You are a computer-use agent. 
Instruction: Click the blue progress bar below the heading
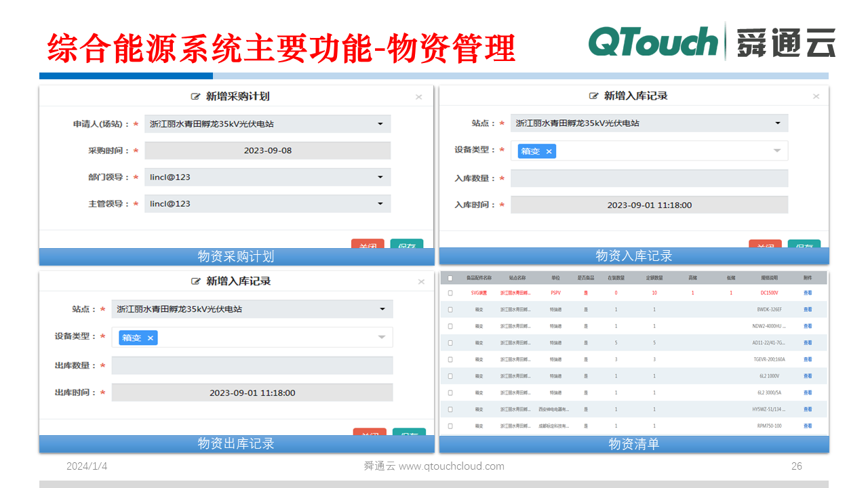tap(126, 76)
